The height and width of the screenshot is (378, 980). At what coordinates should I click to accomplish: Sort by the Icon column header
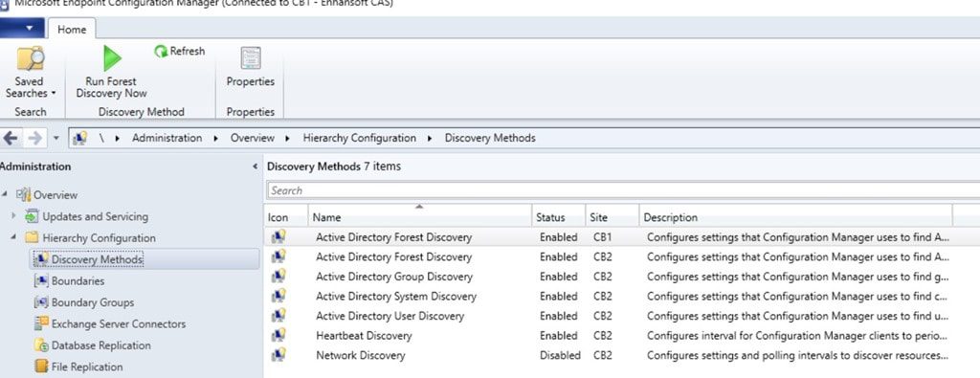click(286, 217)
